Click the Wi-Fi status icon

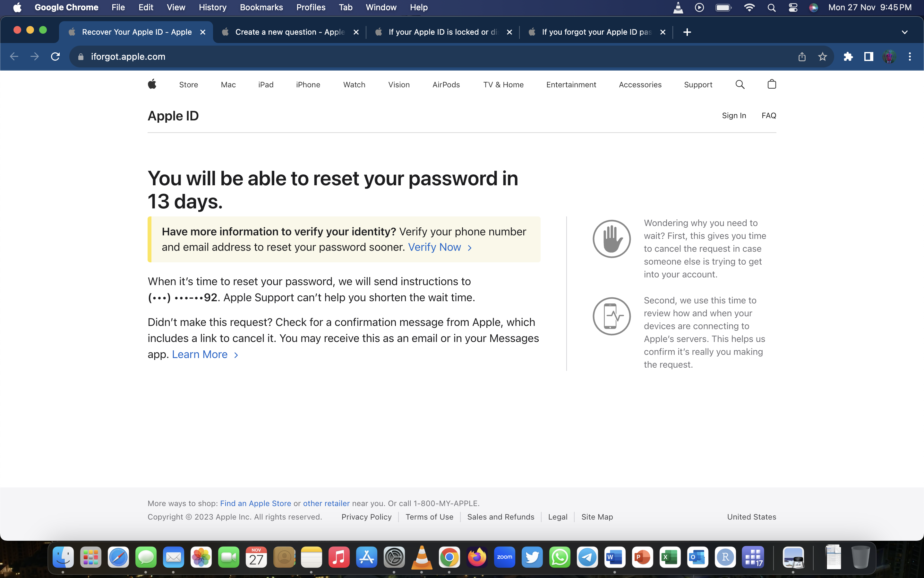(749, 8)
